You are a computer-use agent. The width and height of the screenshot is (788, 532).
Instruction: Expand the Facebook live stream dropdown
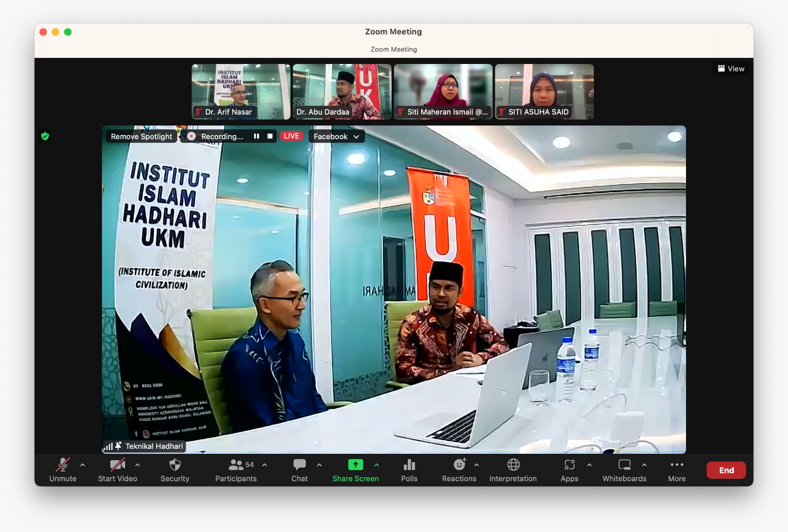point(356,137)
